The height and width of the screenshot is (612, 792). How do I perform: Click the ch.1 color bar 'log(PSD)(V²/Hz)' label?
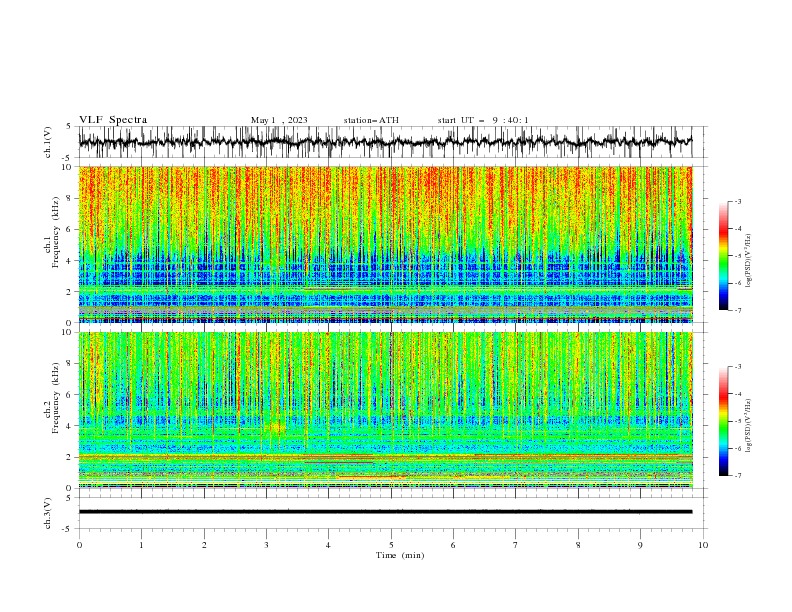coord(748,261)
